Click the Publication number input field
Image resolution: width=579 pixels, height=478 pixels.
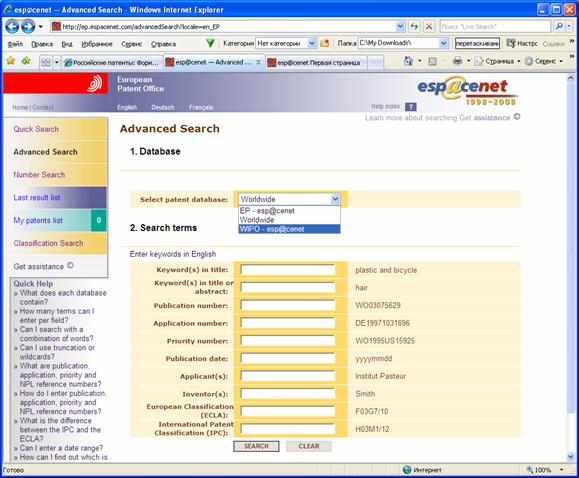pyautogui.click(x=288, y=305)
